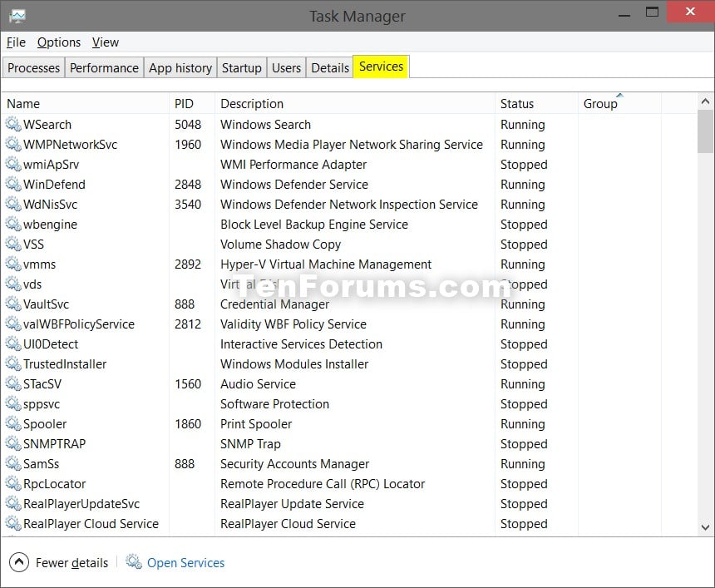Open the File menu
The width and height of the screenshot is (715, 588).
coord(16,42)
